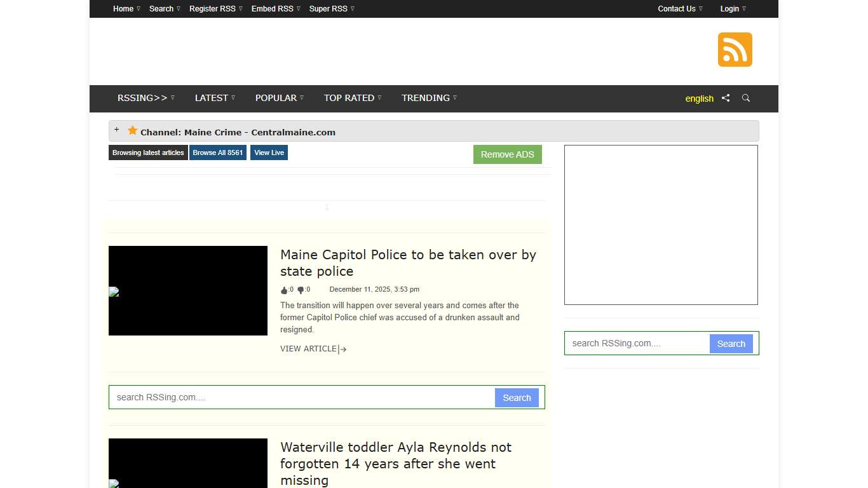868x488 pixels.
Task: Open search via magnifier icon
Action: (x=746, y=98)
